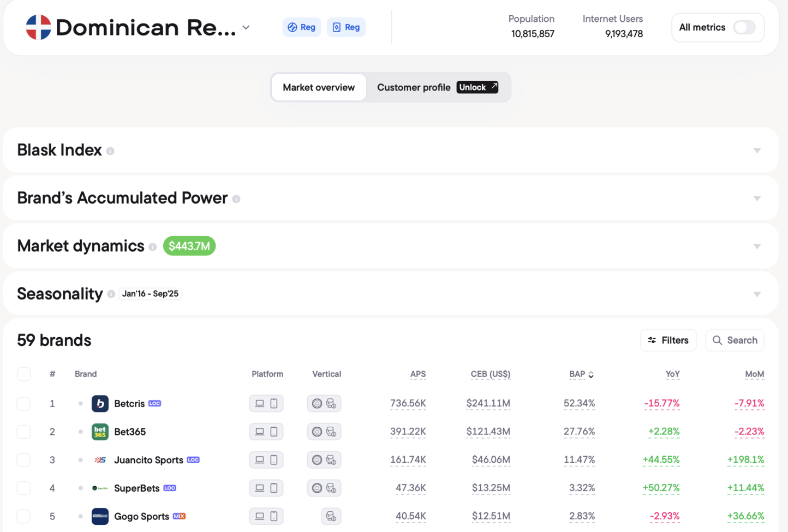Open the country selector dropdown chevron

click(246, 27)
